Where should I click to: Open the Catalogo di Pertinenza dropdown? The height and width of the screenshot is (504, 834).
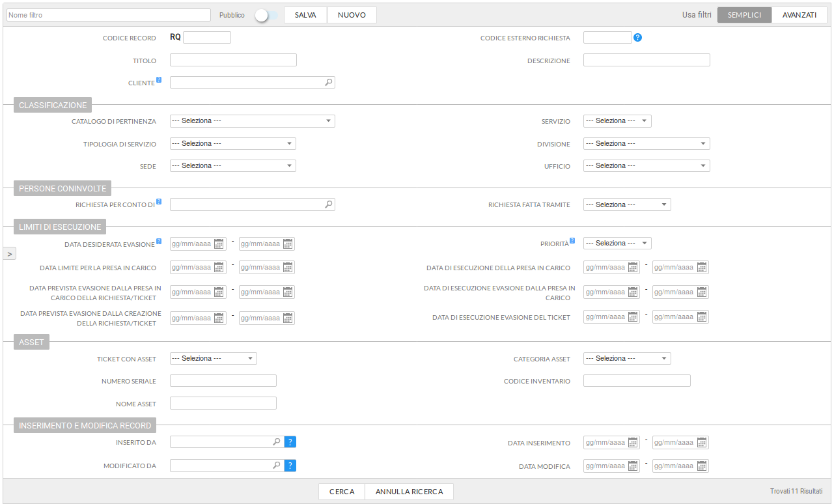(x=252, y=121)
